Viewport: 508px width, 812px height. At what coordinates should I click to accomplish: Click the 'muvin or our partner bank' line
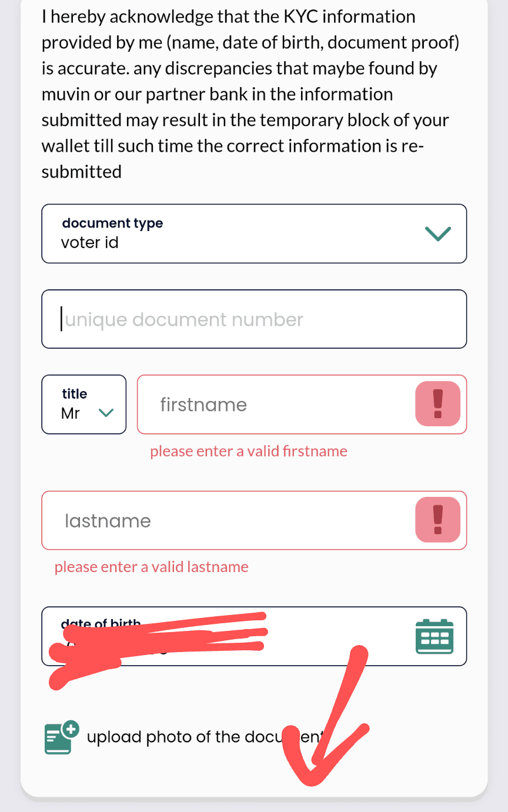(x=217, y=94)
